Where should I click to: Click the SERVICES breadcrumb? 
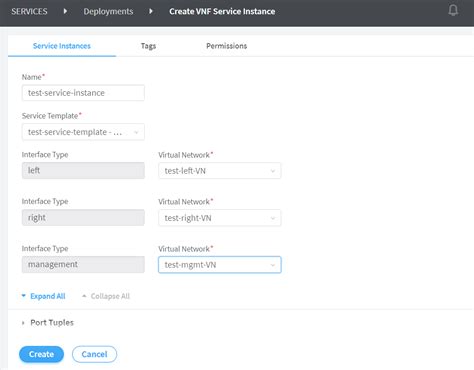(x=29, y=11)
